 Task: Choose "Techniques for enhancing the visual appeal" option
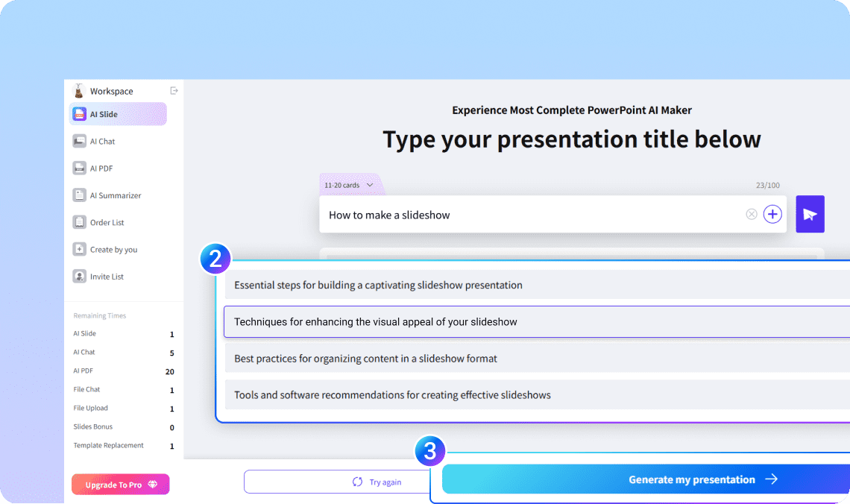click(x=537, y=322)
